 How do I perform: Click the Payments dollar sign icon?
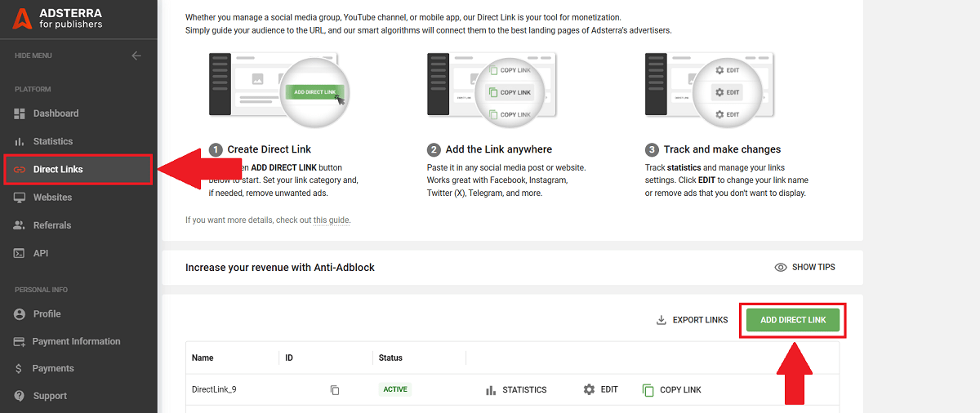tap(20, 368)
